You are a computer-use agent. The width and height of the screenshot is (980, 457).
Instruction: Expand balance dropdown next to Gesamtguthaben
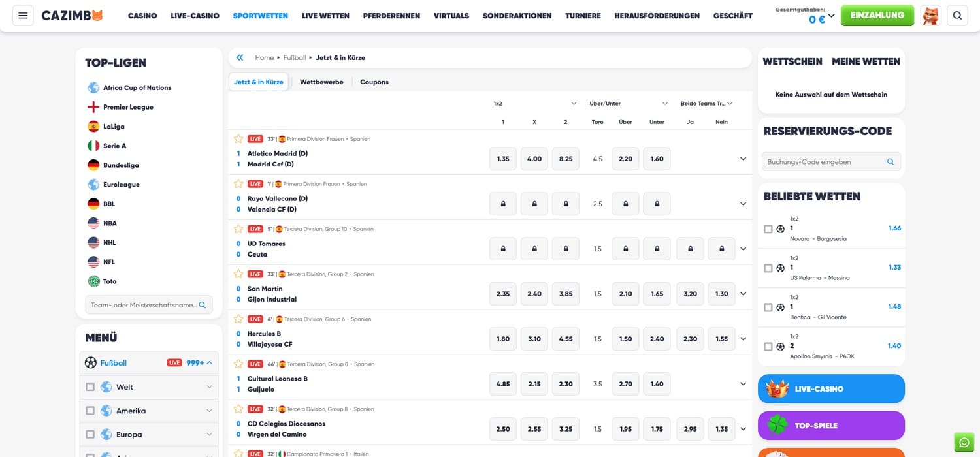832,16
